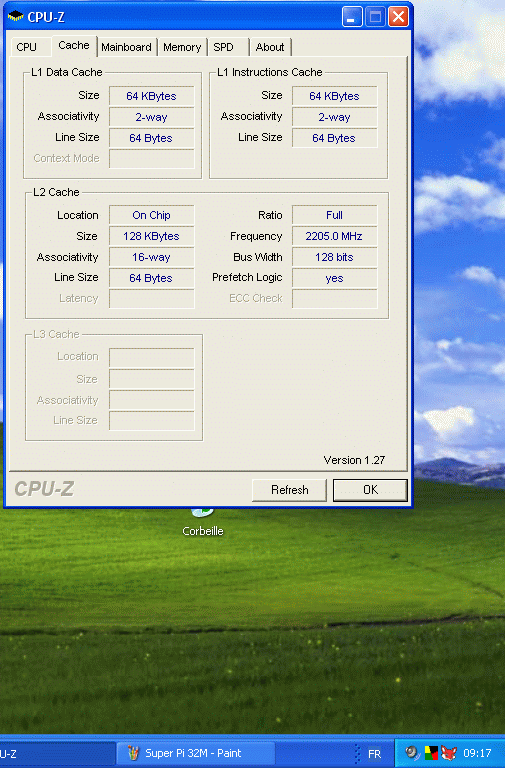This screenshot has height=768, width=505.
Task: Click the empty Context Mode field
Action: point(151,159)
